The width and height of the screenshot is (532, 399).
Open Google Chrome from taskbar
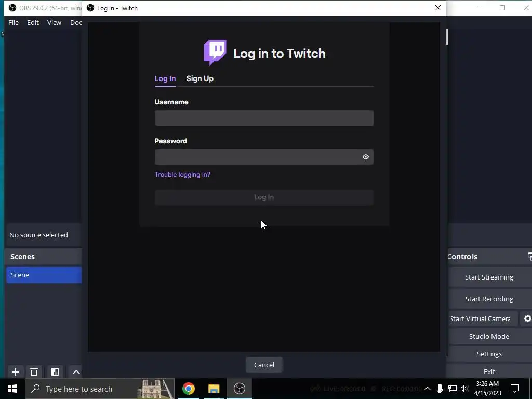pyautogui.click(x=189, y=389)
